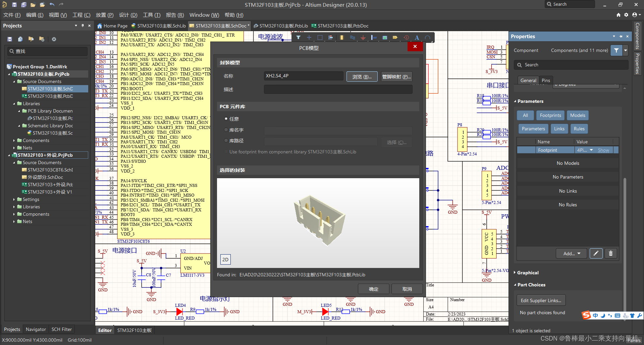
Task: Toggle the Links filter in Parameters
Action: tap(559, 129)
